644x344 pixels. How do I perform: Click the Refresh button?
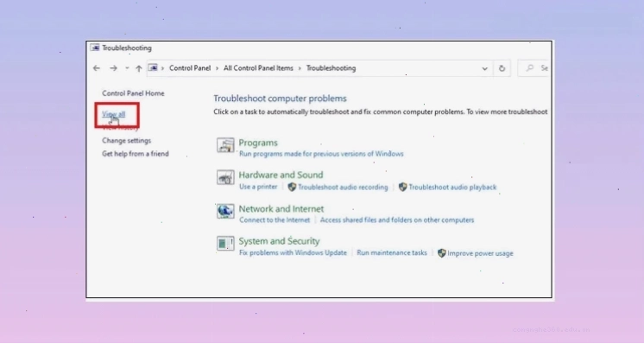pyautogui.click(x=502, y=68)
